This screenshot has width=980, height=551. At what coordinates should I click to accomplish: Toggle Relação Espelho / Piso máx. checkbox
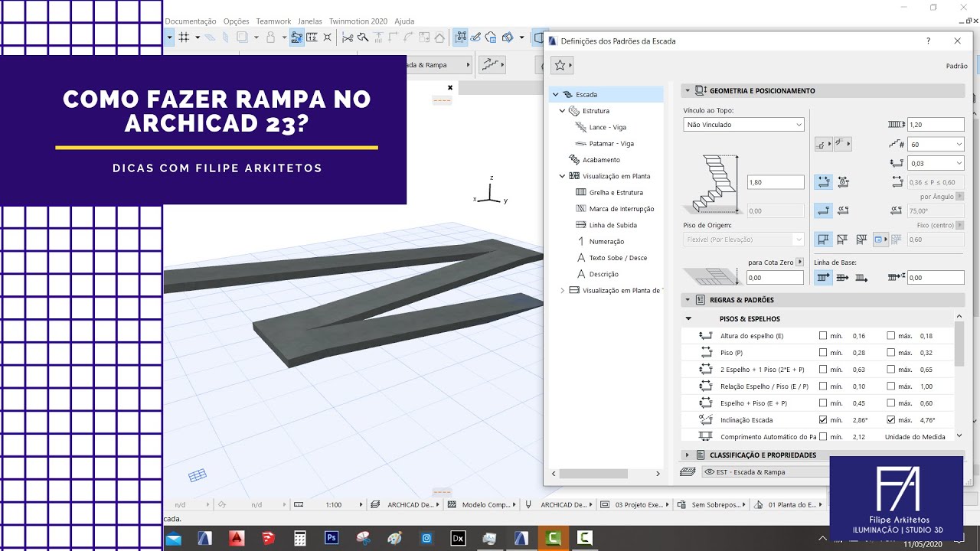(x=891, y=386)
